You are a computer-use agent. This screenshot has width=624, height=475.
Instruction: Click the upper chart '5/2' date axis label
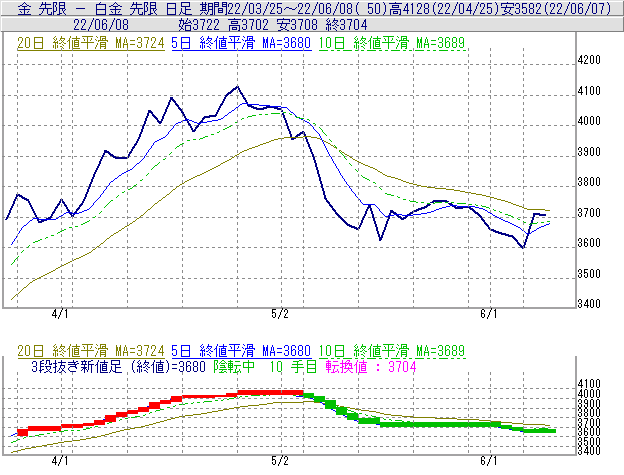(x=280, y=314)
